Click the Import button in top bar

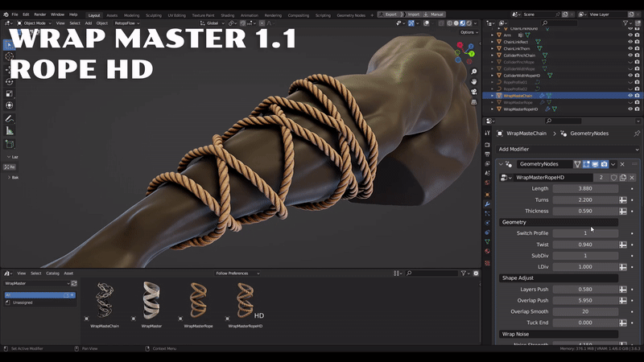click(411, 14)
